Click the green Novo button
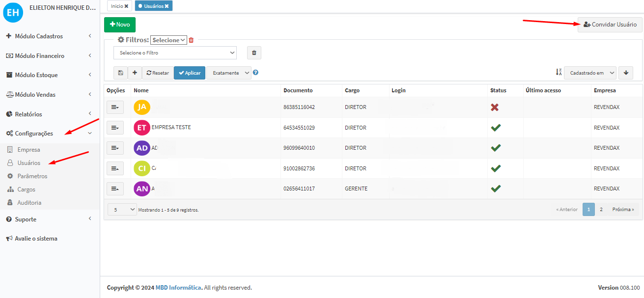The image size is (644, 298). tap(120, 25)
